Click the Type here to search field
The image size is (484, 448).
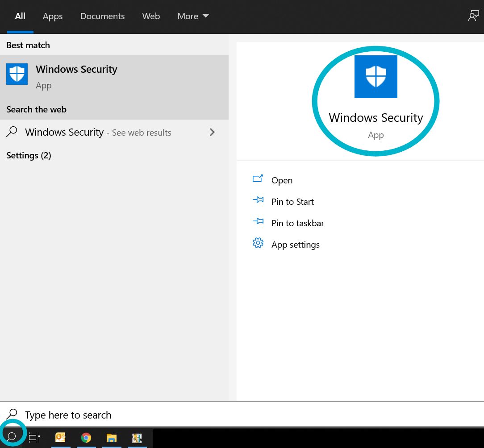[68, 415]
